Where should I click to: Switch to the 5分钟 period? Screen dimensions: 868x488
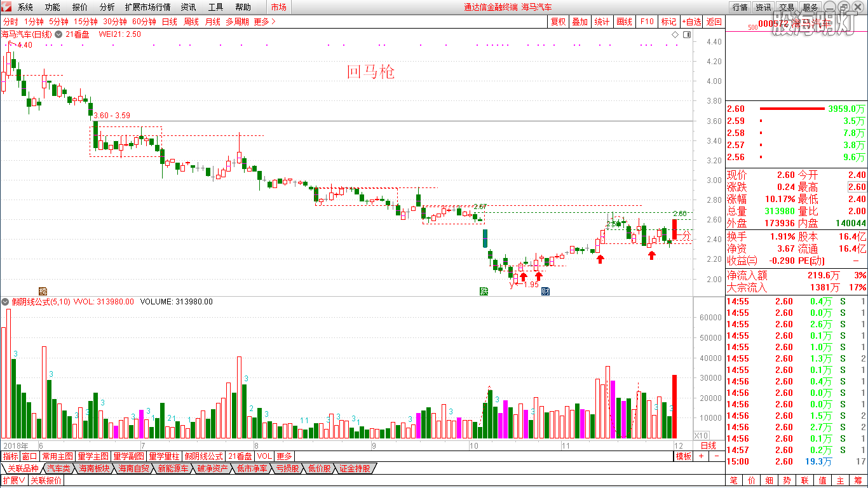[x=59, y=22]
